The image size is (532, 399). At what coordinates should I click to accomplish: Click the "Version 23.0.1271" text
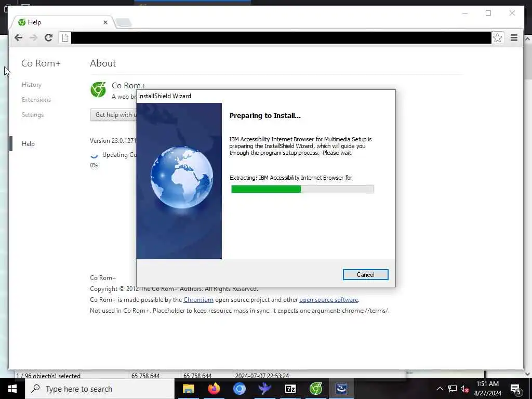click(113, 141)
